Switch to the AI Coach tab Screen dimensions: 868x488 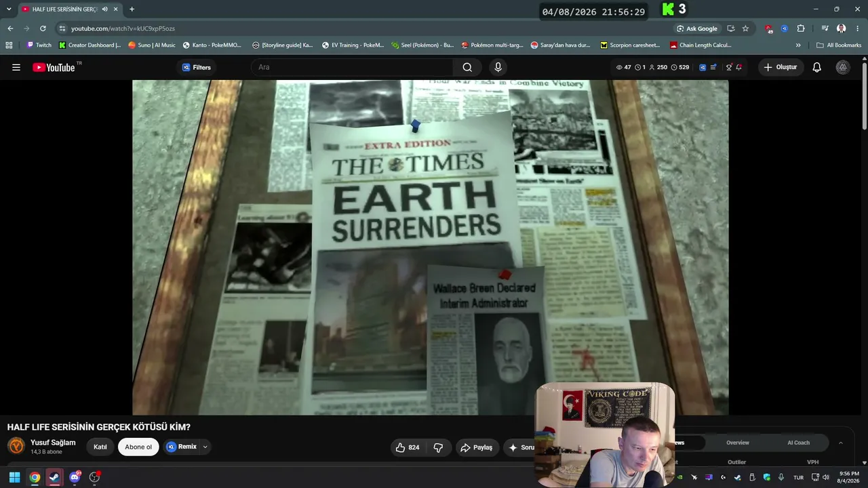pos(798,443)
